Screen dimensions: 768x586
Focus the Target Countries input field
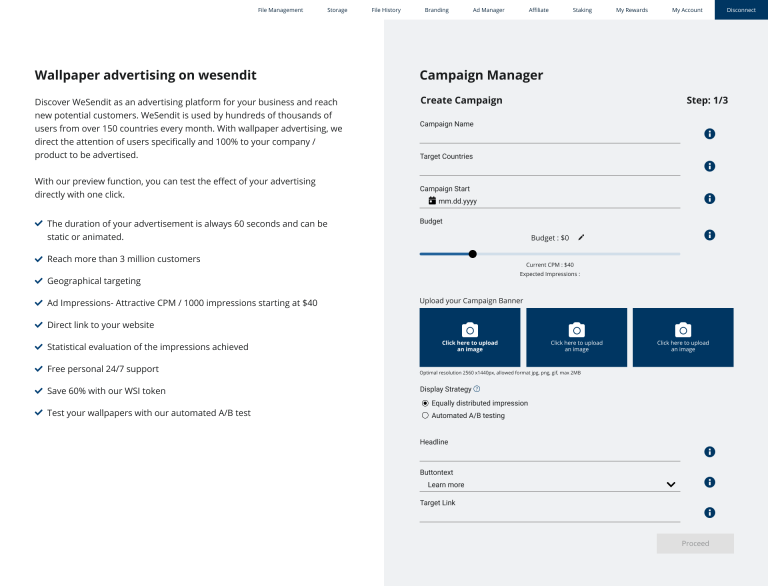550,168
